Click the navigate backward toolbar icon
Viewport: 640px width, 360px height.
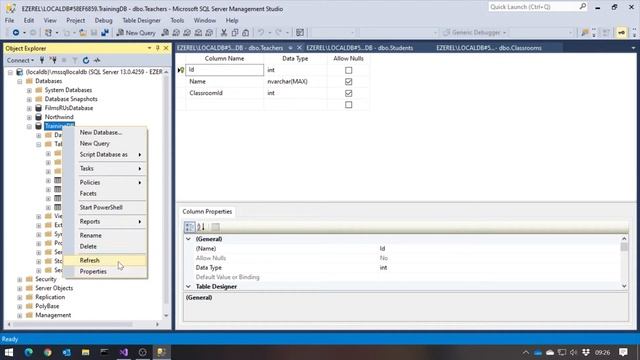(x=16, y=33)
